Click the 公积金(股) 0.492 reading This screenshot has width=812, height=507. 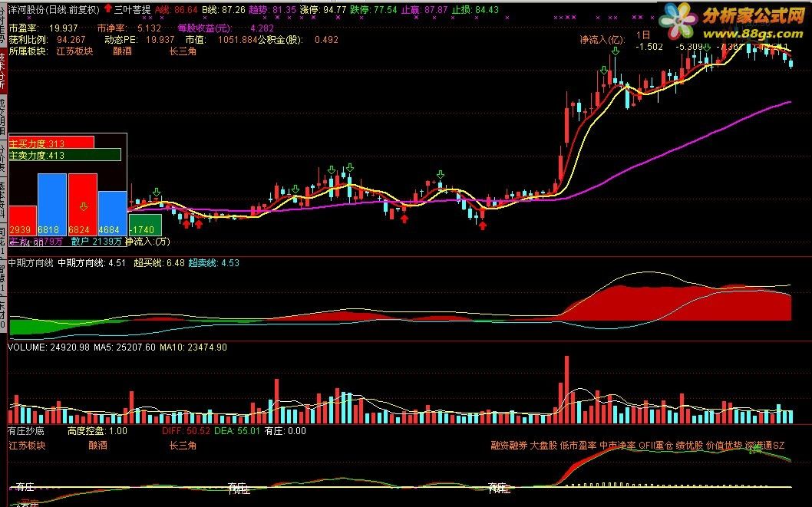tap(299, 39)
